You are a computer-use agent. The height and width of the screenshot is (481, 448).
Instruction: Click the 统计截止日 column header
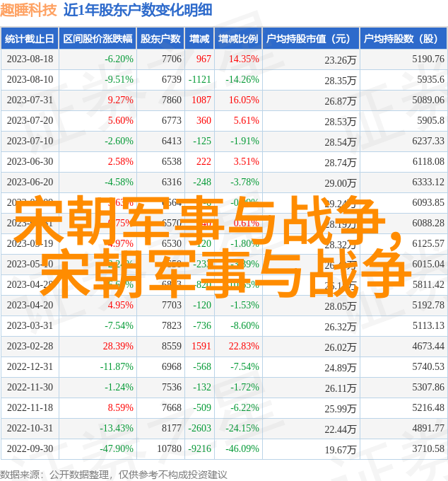(x=30, y=39)
